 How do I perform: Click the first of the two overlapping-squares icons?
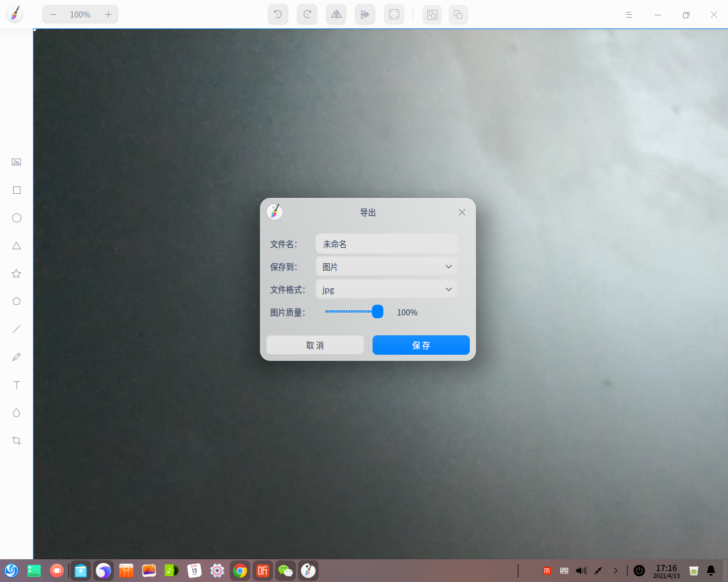(x=432, y=15)
